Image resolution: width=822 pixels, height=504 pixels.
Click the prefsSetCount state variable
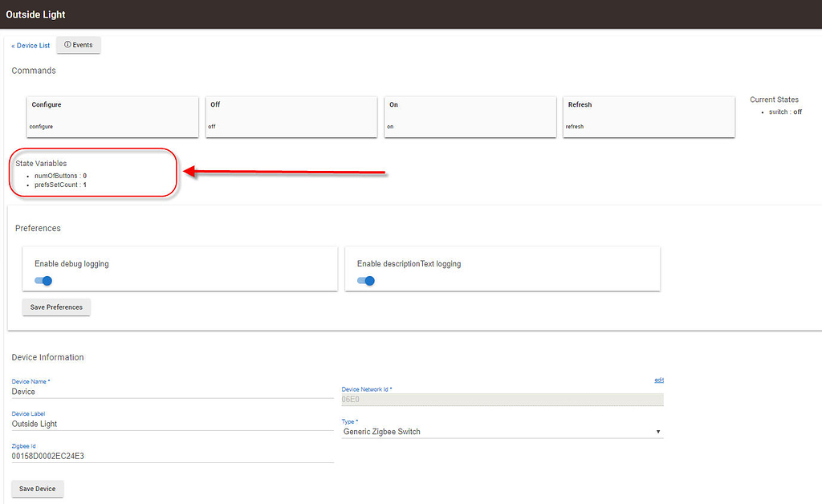click(x=60, y=185)
